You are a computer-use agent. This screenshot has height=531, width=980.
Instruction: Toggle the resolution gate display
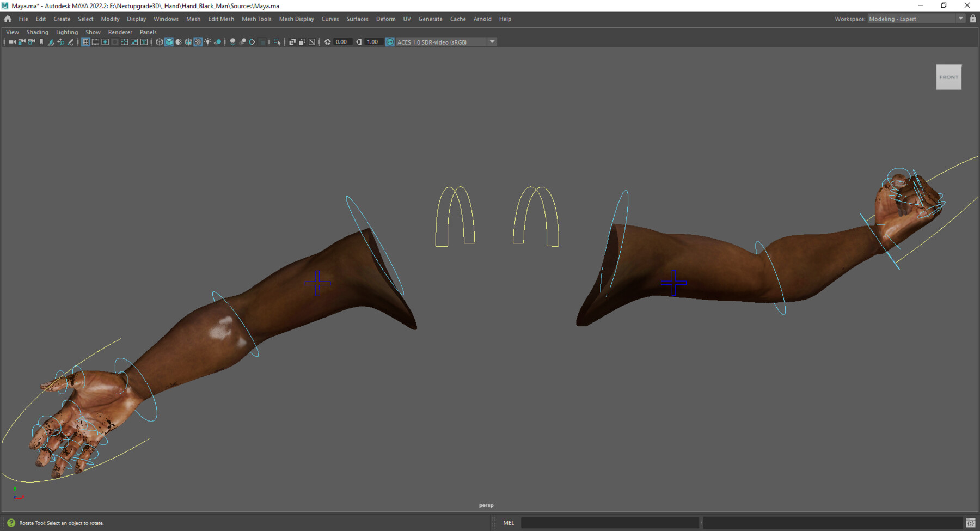[x=105, y=42]
